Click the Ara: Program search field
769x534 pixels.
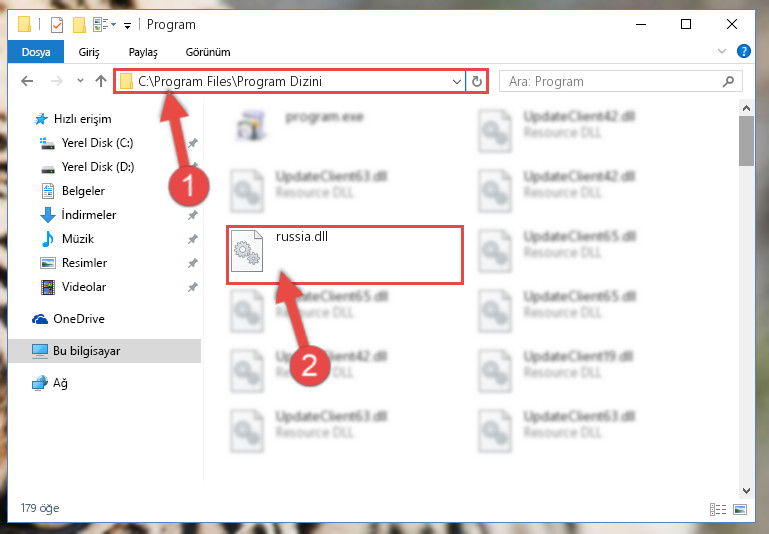pyautogui.click(x=610, y=81)
